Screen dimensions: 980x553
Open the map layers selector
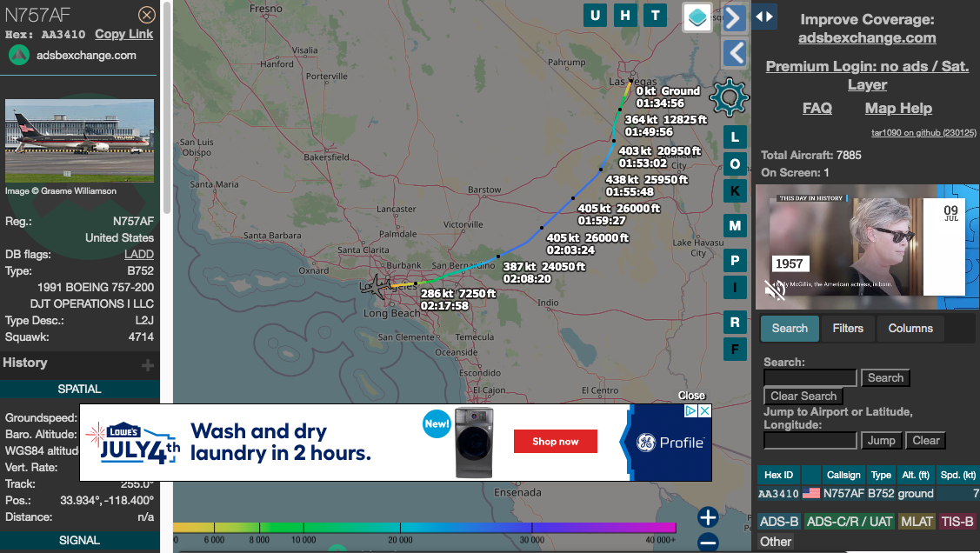click(697, 17)
